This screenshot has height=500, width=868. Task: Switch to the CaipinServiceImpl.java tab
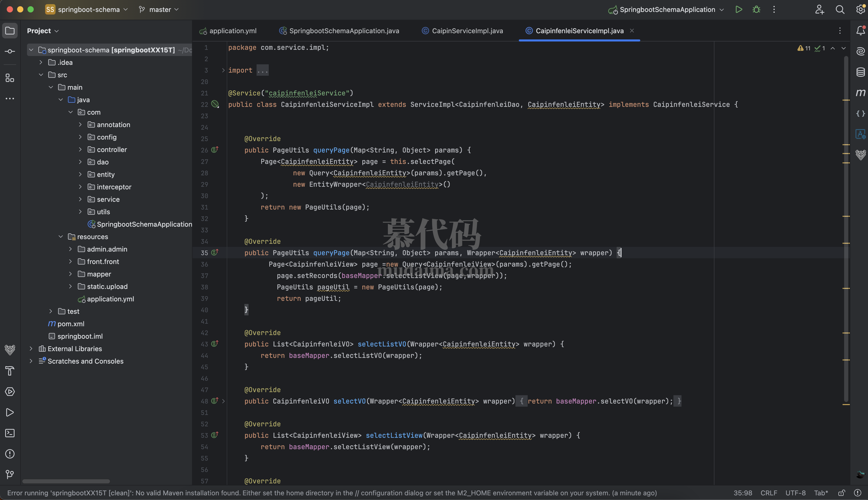(467, 31)
